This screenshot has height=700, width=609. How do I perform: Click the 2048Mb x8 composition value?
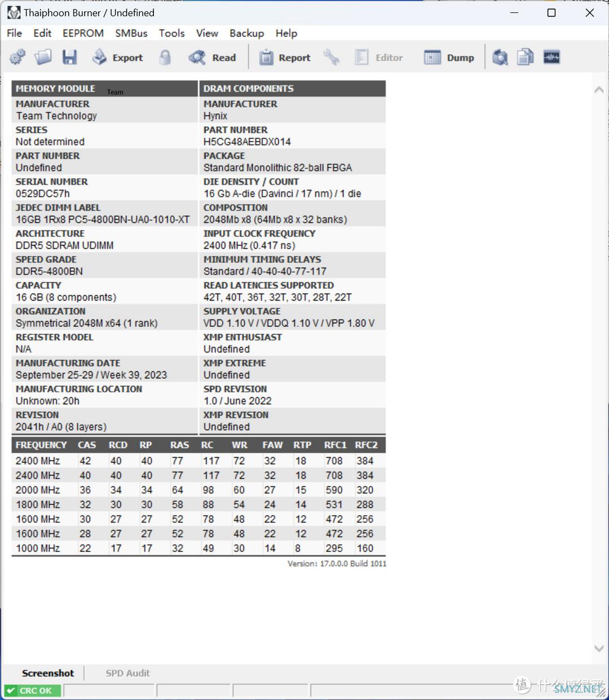click(x=275, y=220)
